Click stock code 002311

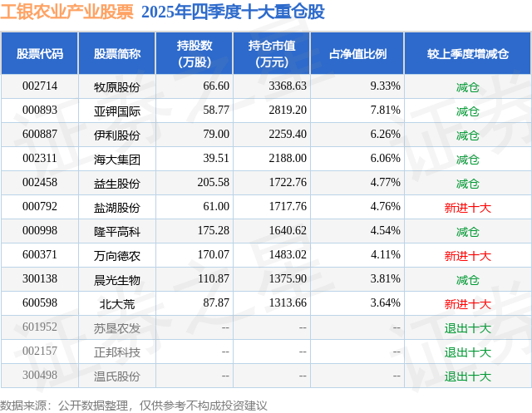[x=40, y=159]
